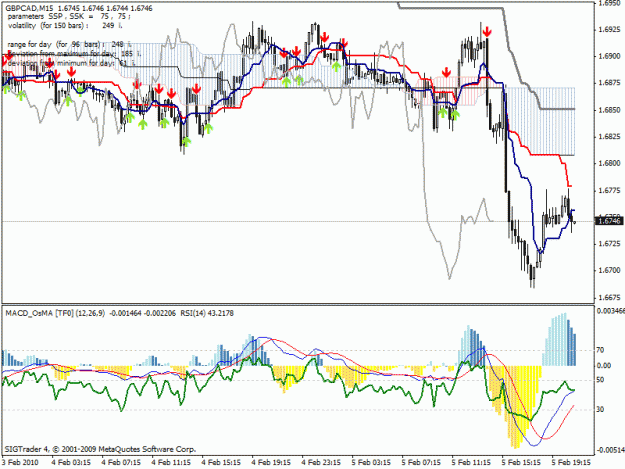Viewport: 625px width, 469px height.
Task: Click the 1.6725 price axis label
Action: point(609,243)
